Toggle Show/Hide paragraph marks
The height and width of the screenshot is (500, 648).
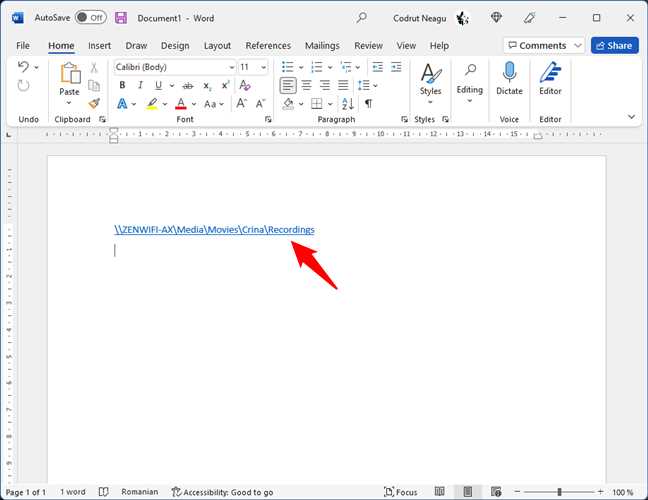click(x=368, y=103)
